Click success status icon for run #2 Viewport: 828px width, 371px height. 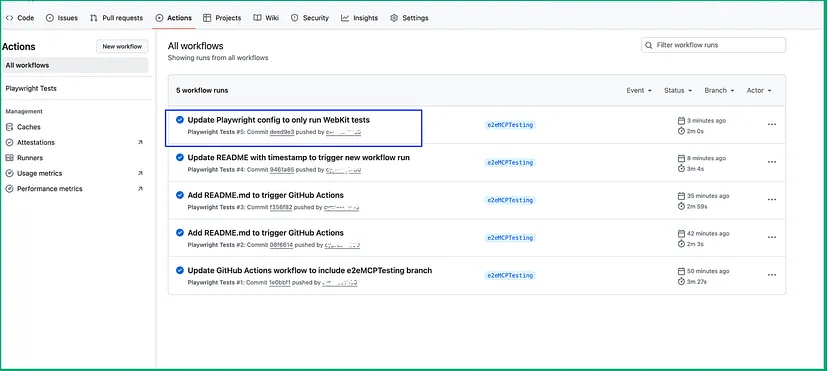(x=180, y=233)
